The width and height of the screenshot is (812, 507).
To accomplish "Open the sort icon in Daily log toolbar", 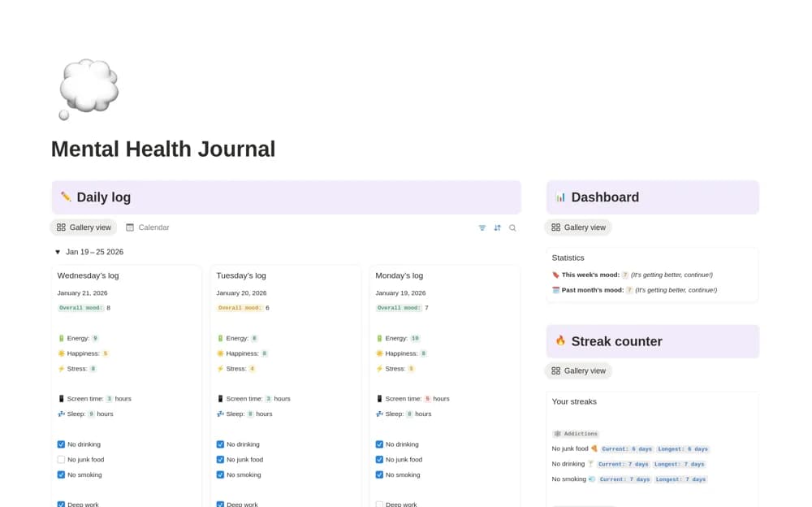I will click(x=497, y=227).
